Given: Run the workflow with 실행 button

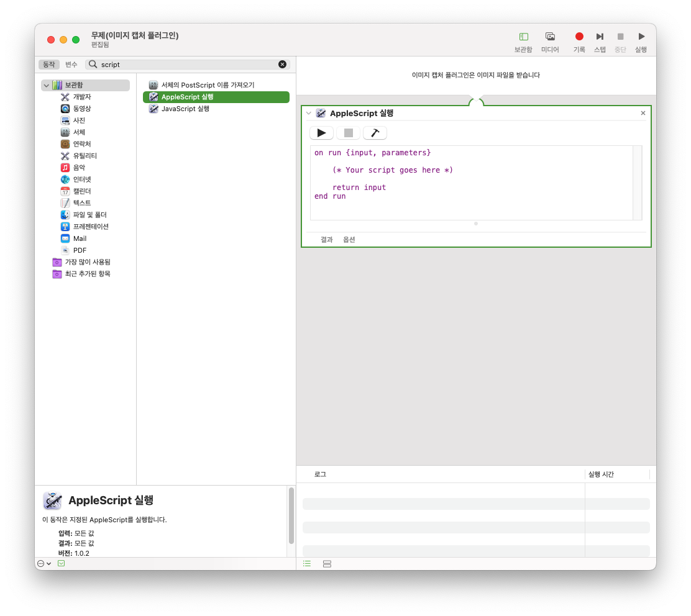Looking at the screenshot, I should pos(641,42).
